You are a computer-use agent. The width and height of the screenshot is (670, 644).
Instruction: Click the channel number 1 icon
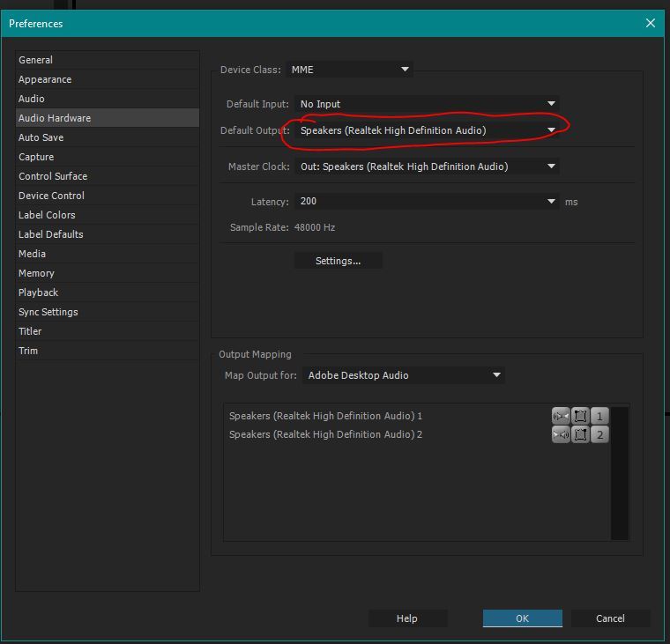[x=599, y=416]
